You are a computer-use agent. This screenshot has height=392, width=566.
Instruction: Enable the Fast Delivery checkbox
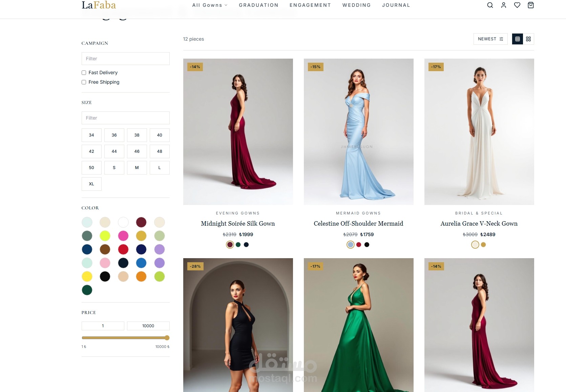84,73
